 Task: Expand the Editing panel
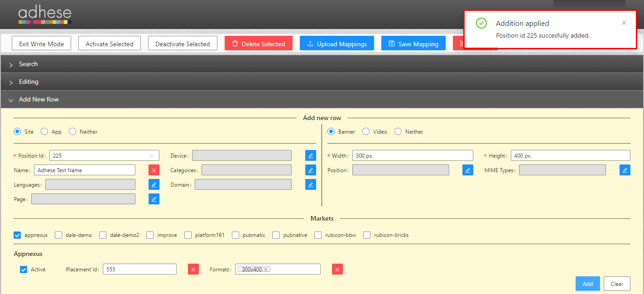29,82
